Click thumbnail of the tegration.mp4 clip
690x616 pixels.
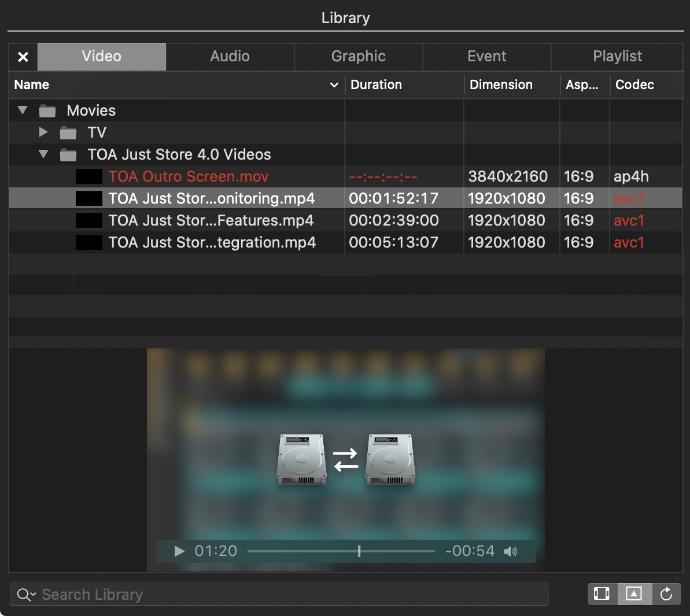click(89, 242)
